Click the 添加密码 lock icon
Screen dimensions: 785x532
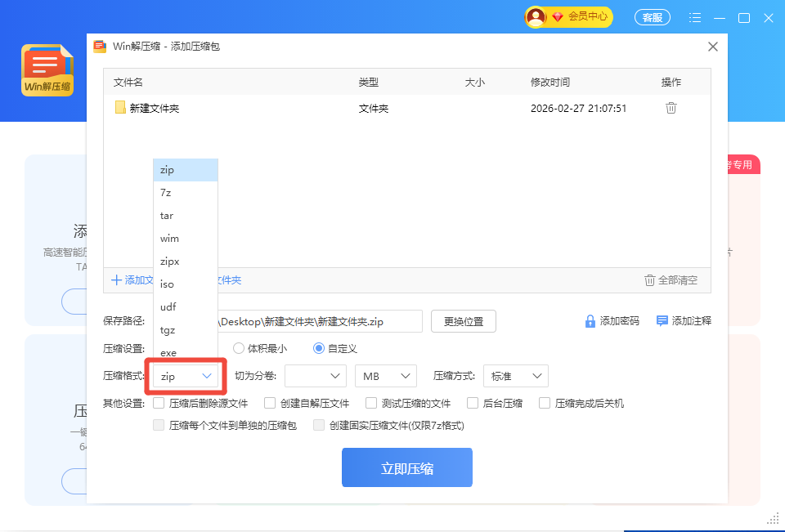[x=590, y=321]
